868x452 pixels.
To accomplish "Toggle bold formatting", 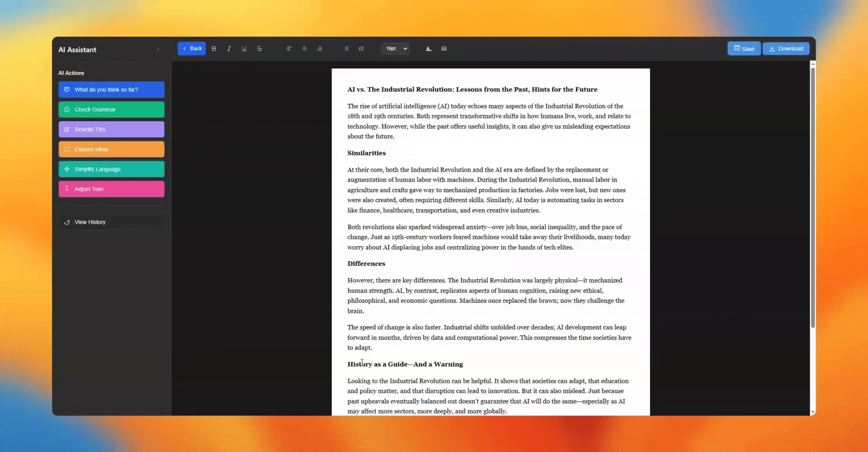I will (214, 49).
